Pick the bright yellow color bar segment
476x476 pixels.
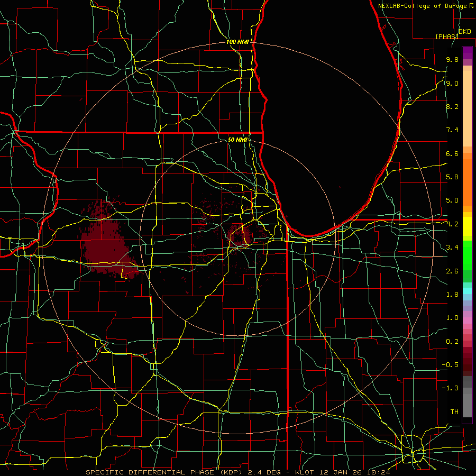[467, 226]
